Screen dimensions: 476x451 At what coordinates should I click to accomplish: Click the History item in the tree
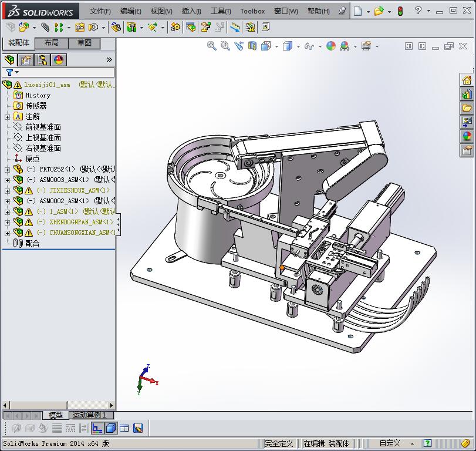[x=38, y=95]
